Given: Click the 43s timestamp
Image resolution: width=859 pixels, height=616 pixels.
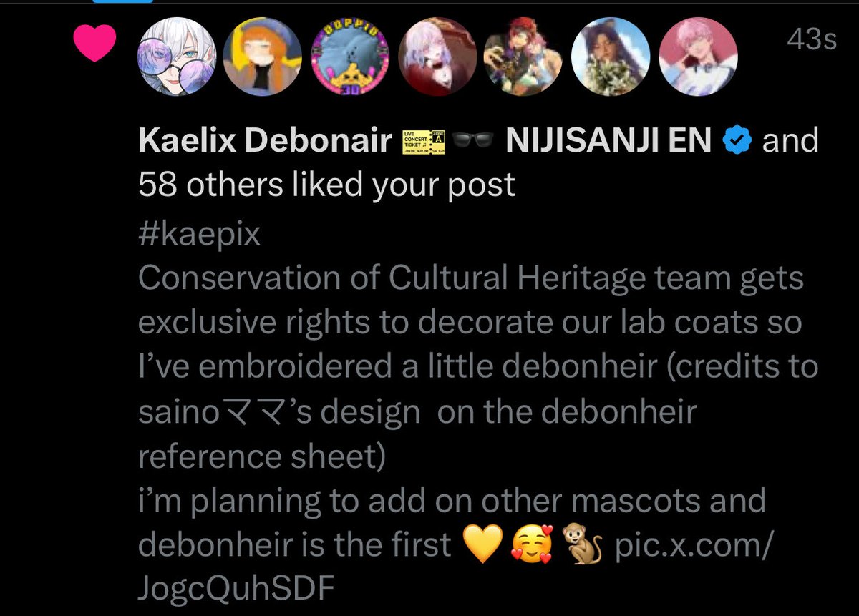Looking at the screenshot, I should pyautogui.click(x=812, y=40).
